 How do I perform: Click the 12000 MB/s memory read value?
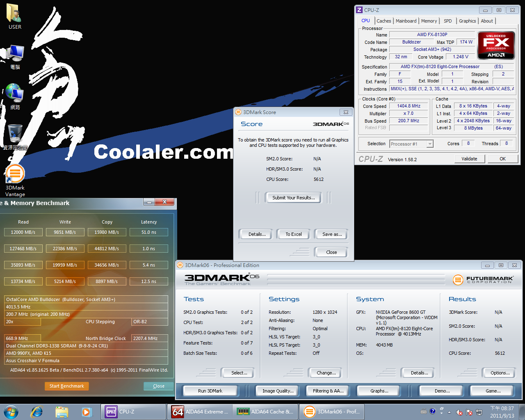(x=23, y=232)
